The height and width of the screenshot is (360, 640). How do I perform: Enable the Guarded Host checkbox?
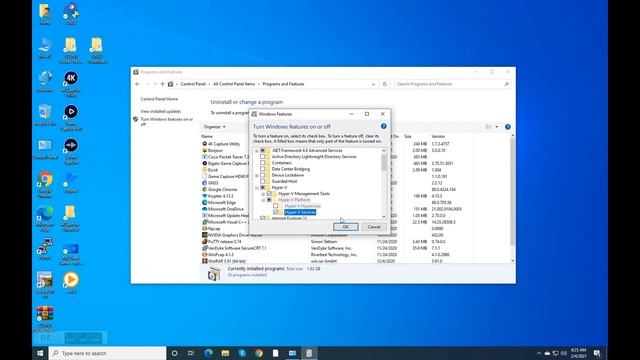click(262, 181)
